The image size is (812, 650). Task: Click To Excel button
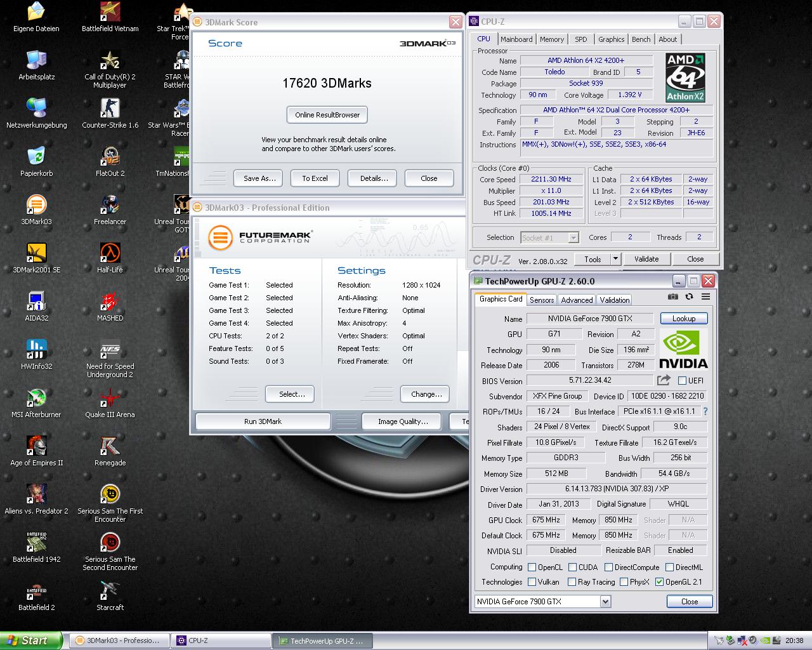tap(315, 178)
